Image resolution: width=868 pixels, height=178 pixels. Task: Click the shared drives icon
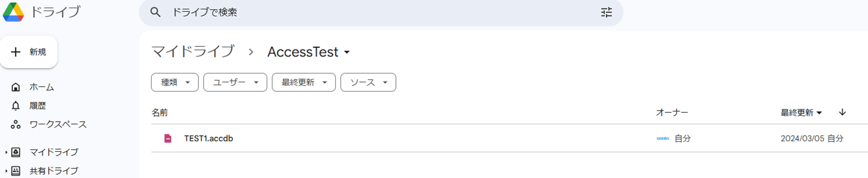(x=16, y=171)
